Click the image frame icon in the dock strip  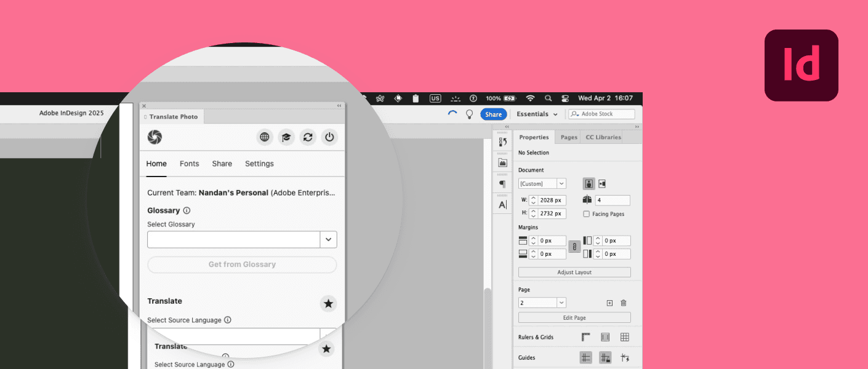(502, 163)
